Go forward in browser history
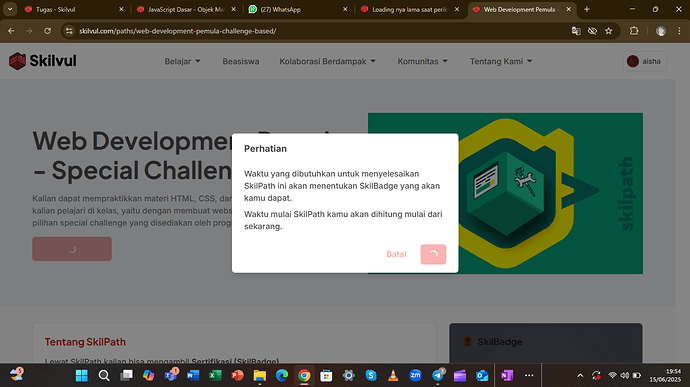 (29, 31)
